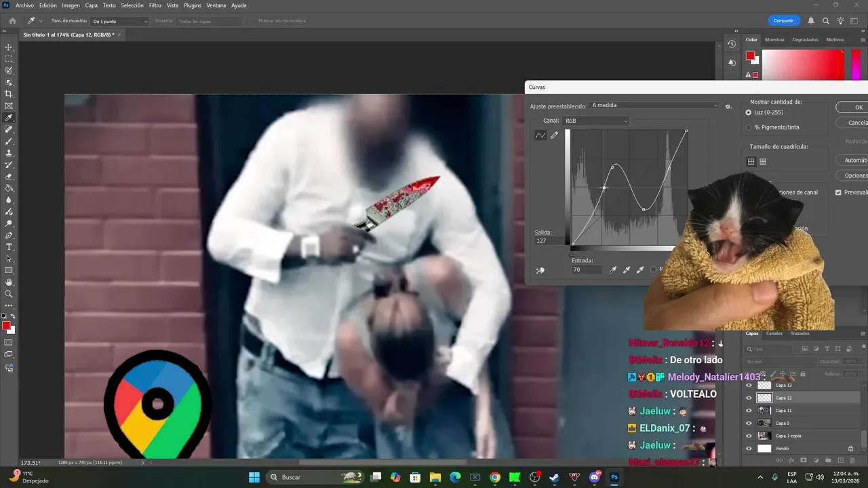Screen dimensions: 868x488
Task: Select the Crop tool
Action: pyautogui.click(x=9, y=94)
